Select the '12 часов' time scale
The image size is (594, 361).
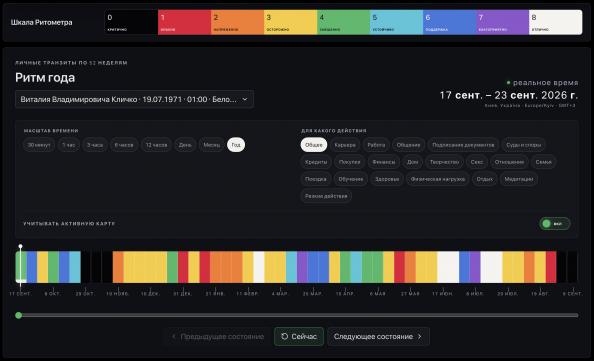tap(156, 145)
